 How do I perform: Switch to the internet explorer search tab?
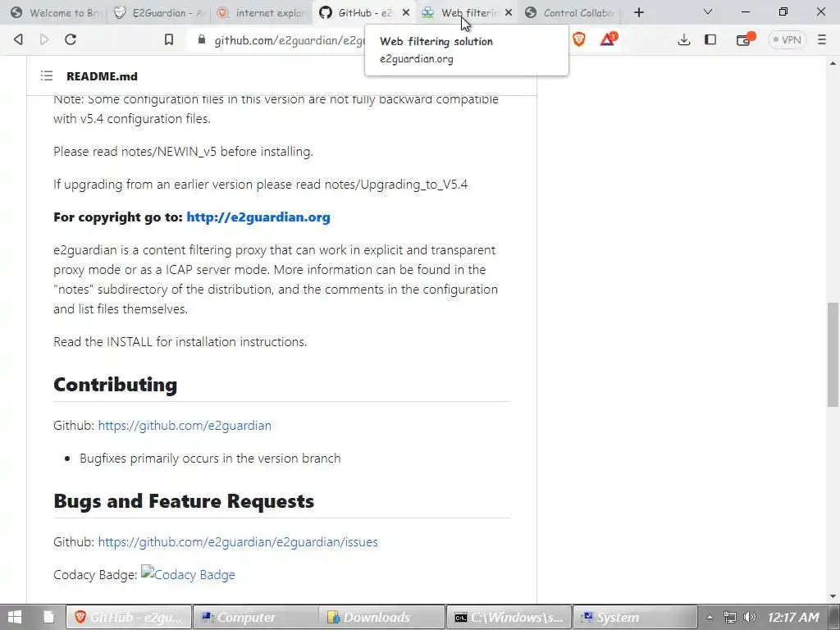262,12
